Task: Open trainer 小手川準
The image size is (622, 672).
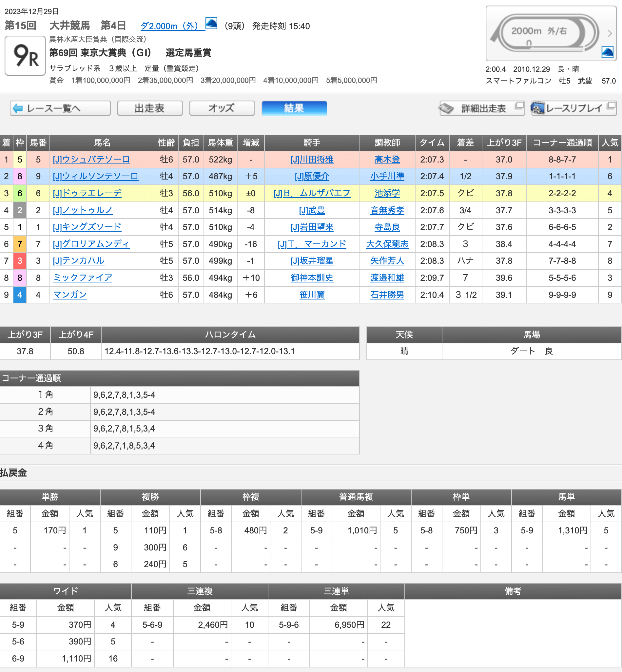Action: pos(387,176)
